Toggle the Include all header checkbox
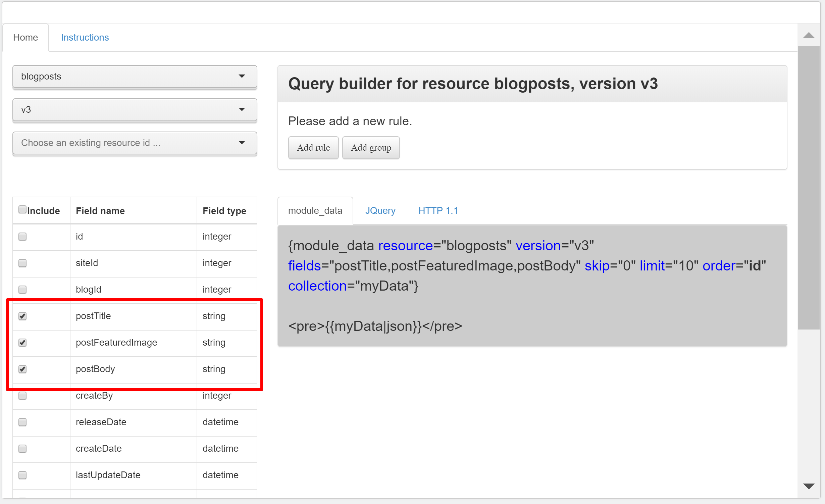825x504 pixels. coord(22,210)
